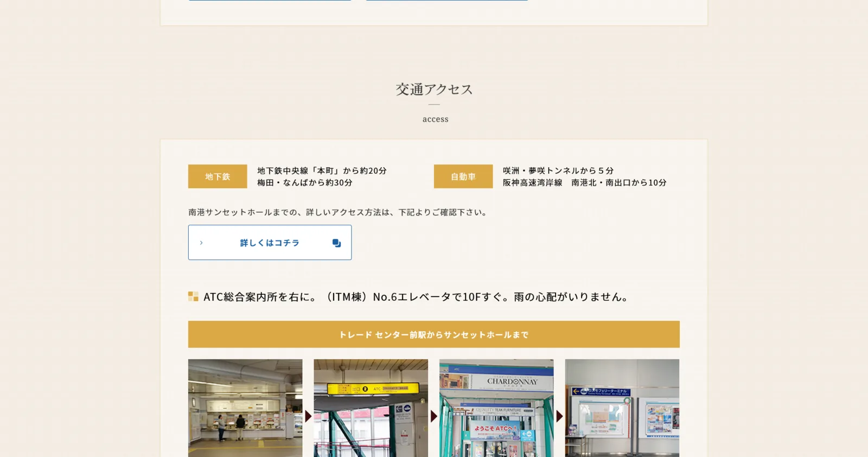The width and height of the screenshot is (868, 457).
Task: Open the station ticket gate photo
Action: point(245,408)
